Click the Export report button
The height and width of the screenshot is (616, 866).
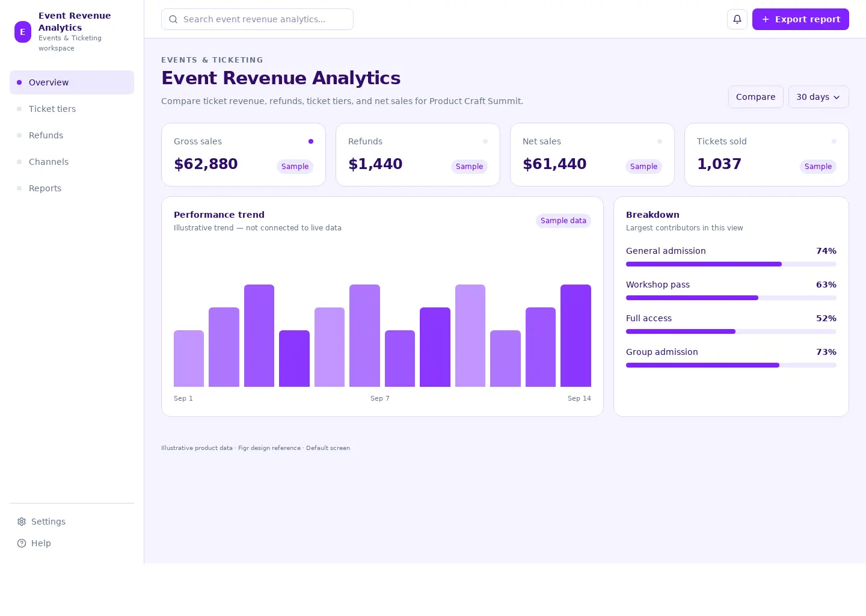pos(800,19)
